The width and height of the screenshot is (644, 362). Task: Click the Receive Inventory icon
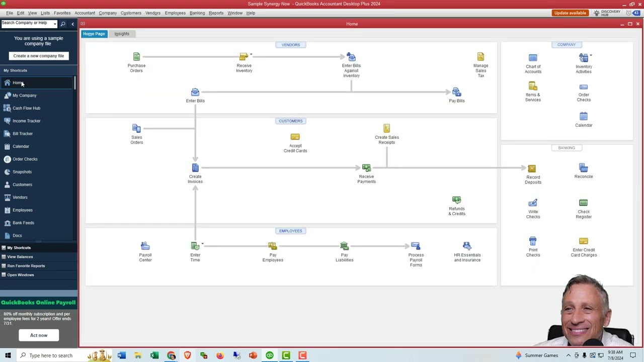244,57
